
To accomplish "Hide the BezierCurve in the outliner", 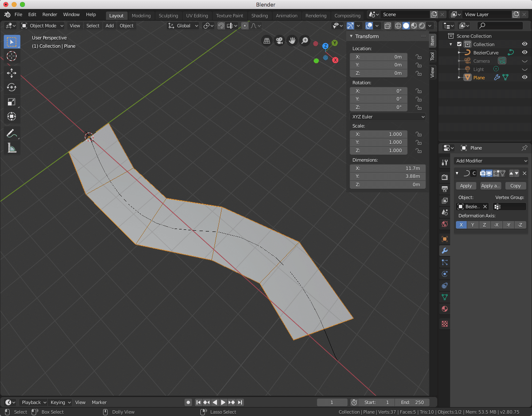I will pyautogui.click(x=524, y=52).
